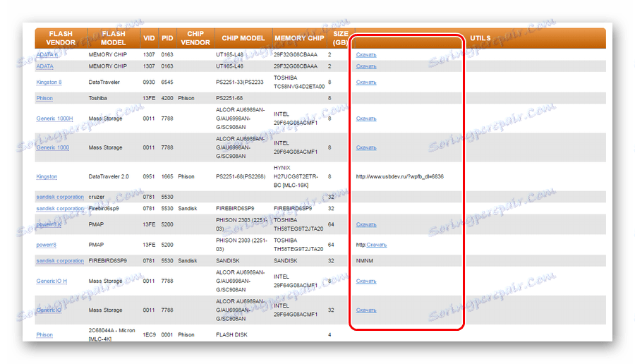Select PS2251-68 chip model in Toshiba row

coord(229,98)
